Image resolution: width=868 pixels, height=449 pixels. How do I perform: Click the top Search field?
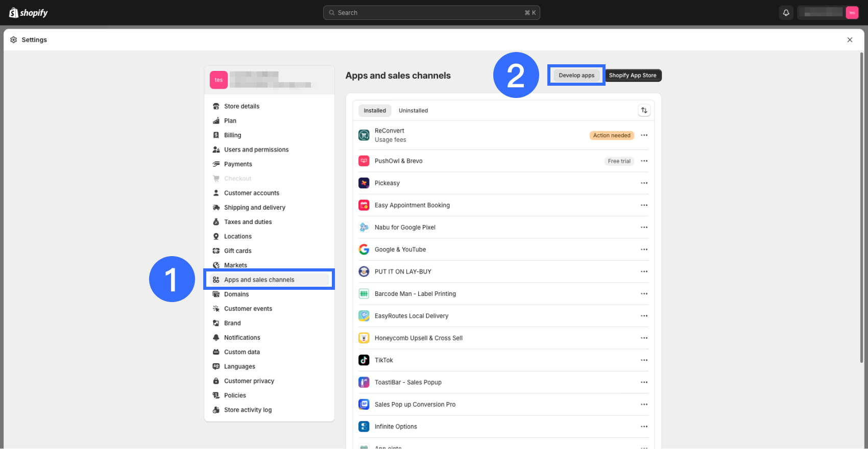(x=431, y=13)
